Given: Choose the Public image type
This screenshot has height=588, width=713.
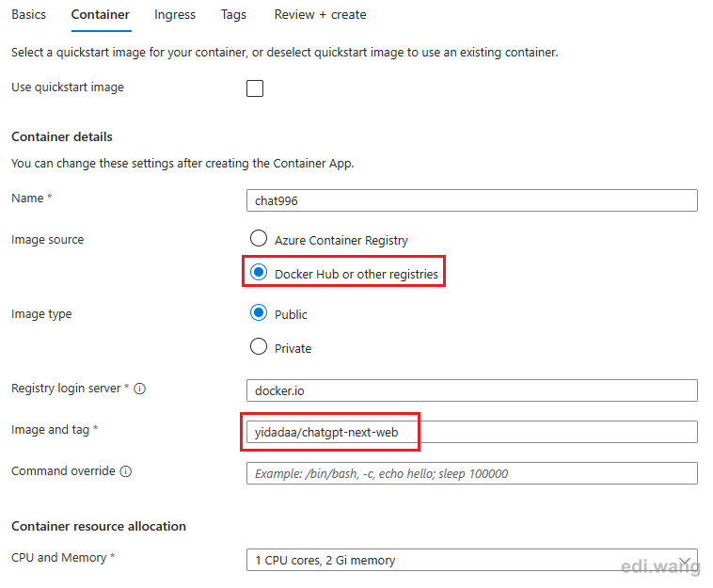Looking at the screenshot, I should [259, 312].
